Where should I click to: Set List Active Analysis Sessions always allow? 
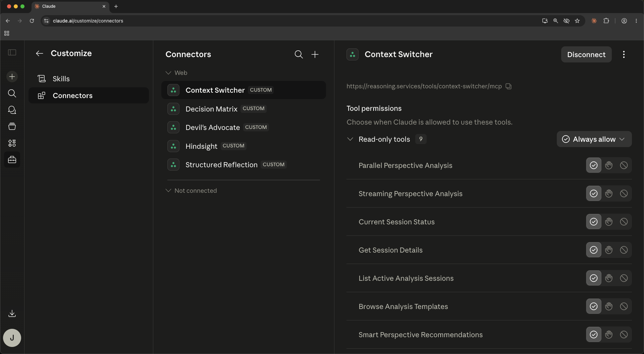point(594,278)
